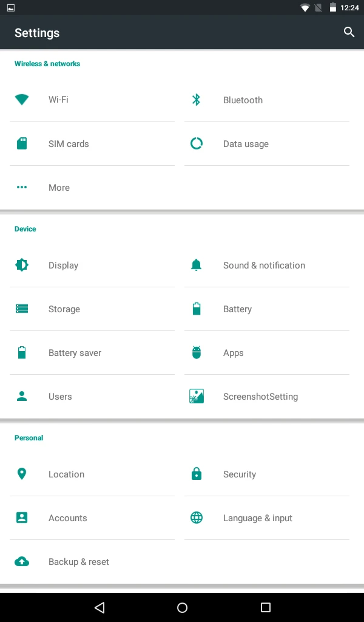Expand More wireless options

pyautogui.click(x=92, y=188)
